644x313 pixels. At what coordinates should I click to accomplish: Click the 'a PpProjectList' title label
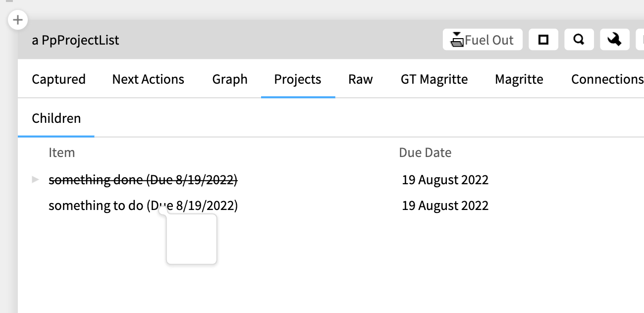pos(75,40)
